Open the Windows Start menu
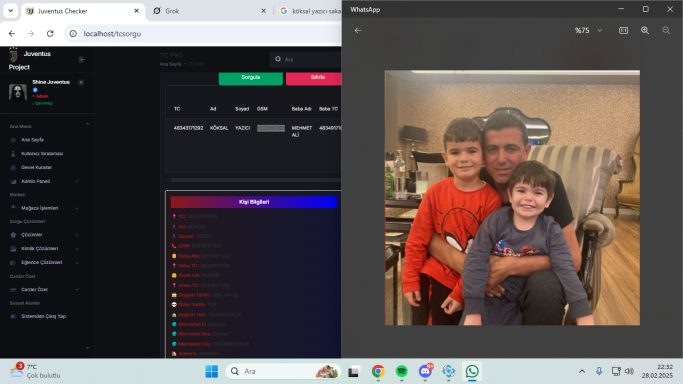This screenshot has height=384, width=683. coord(212,371)
